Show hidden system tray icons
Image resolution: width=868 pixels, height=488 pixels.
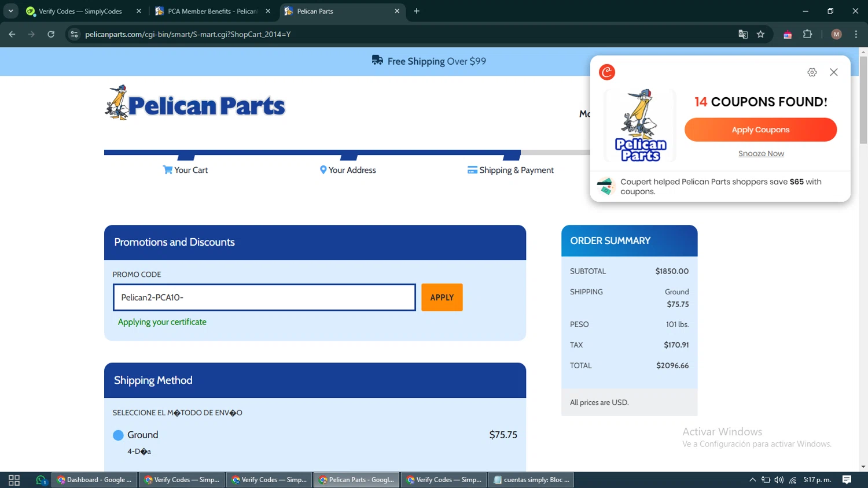[752, 480]
